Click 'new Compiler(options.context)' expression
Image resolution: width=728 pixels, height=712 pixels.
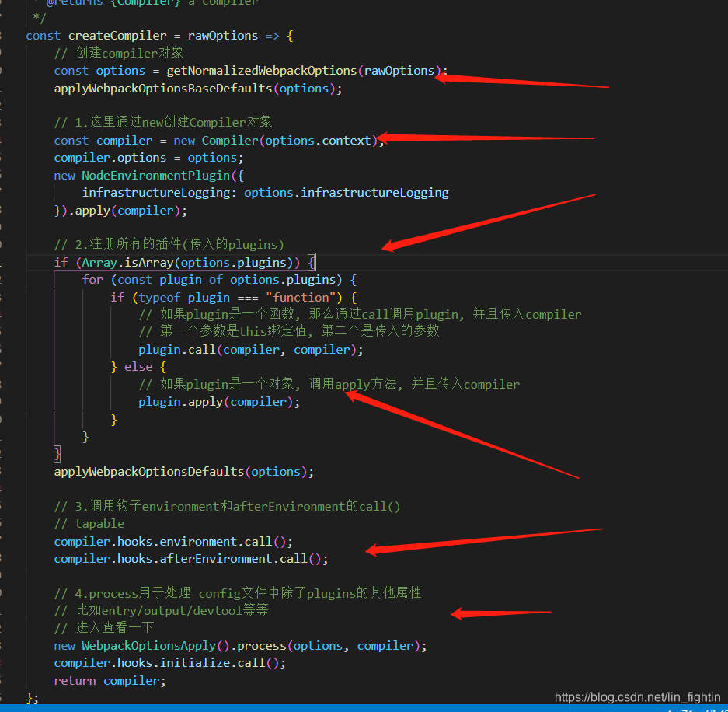[276, 141]
